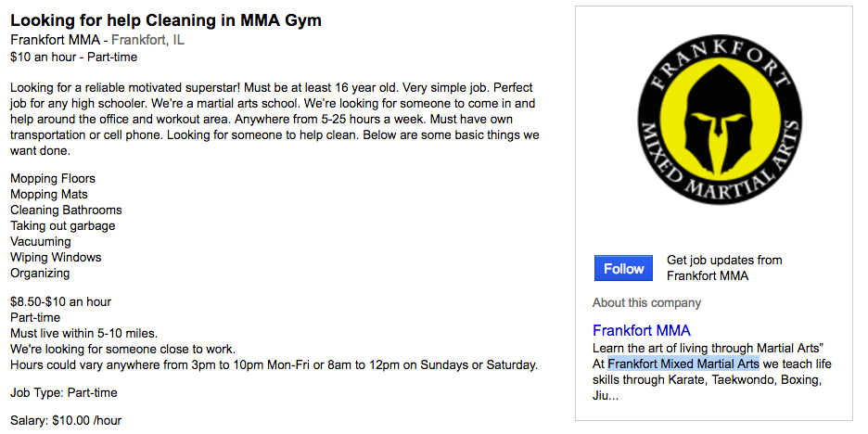Click the Mopping Mats list item
The height and width of the screenshot is (434, 868).
tap(49, 194)
